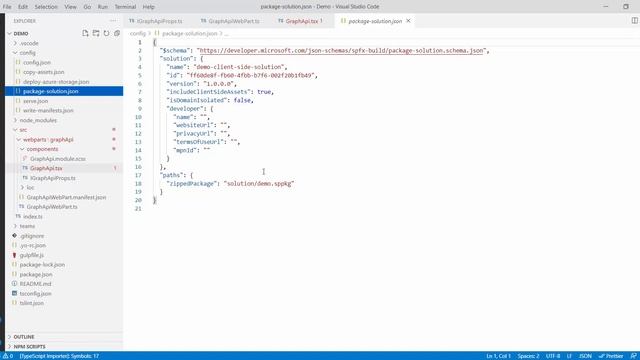Open the Help menu

pyautogui.click(x=149, y=7)
